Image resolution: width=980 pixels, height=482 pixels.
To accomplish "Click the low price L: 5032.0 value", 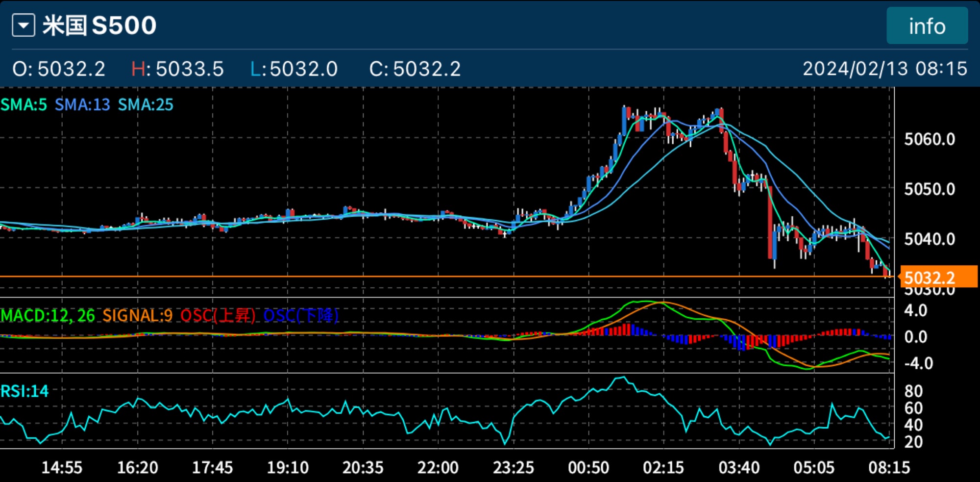I will [294, 69].
